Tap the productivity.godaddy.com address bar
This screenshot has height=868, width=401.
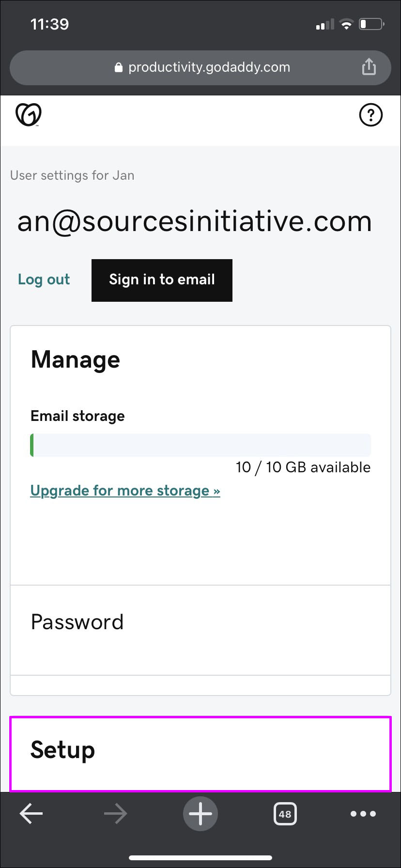coord(208,67)
